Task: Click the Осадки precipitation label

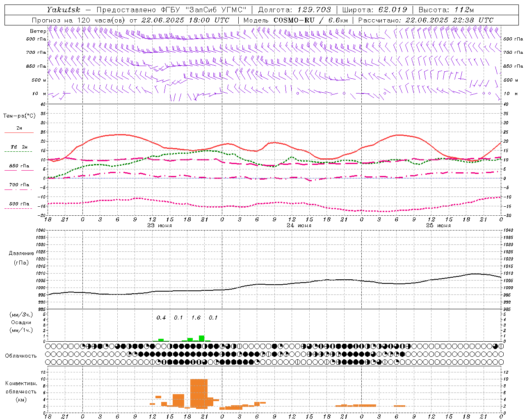Action: 21,322
